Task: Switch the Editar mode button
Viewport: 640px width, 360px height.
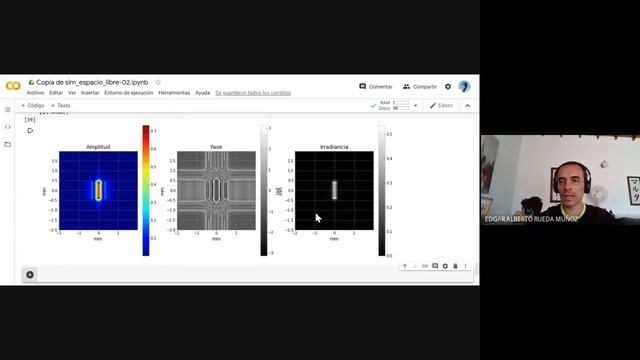Action: pyautogui.click(x=441, y=105)
